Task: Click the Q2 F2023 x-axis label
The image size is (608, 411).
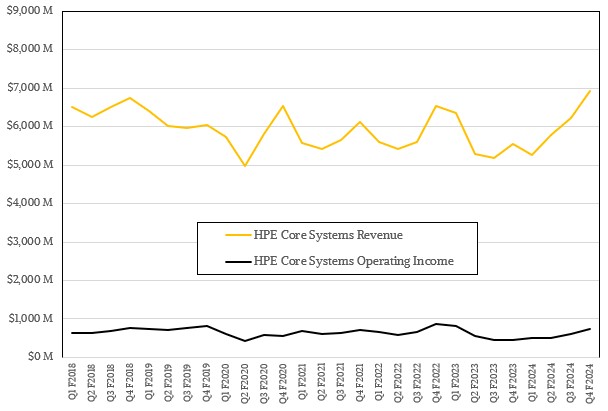Action: point(475,382)
